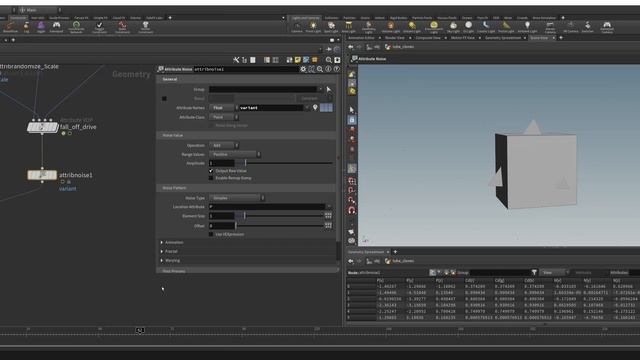This screenshot has height=360, width=640.
Task: Click the scene view back arrow
Action: [351, 47]
